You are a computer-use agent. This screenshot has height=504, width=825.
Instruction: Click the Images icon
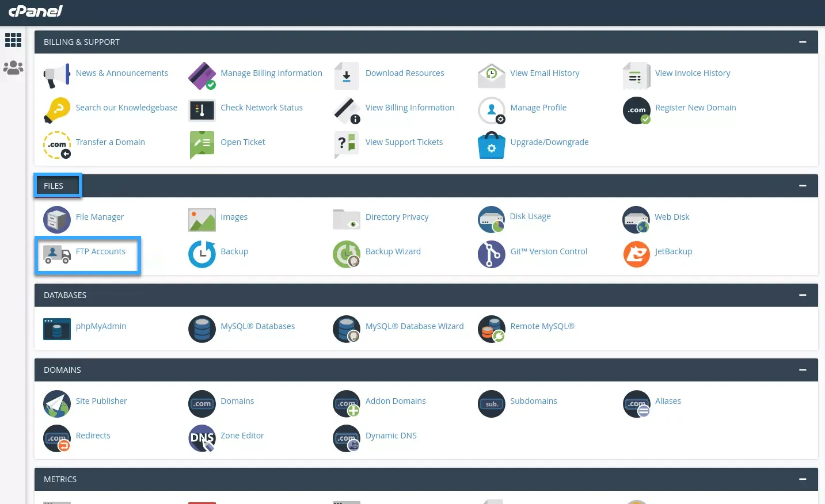tap(202, 220)
